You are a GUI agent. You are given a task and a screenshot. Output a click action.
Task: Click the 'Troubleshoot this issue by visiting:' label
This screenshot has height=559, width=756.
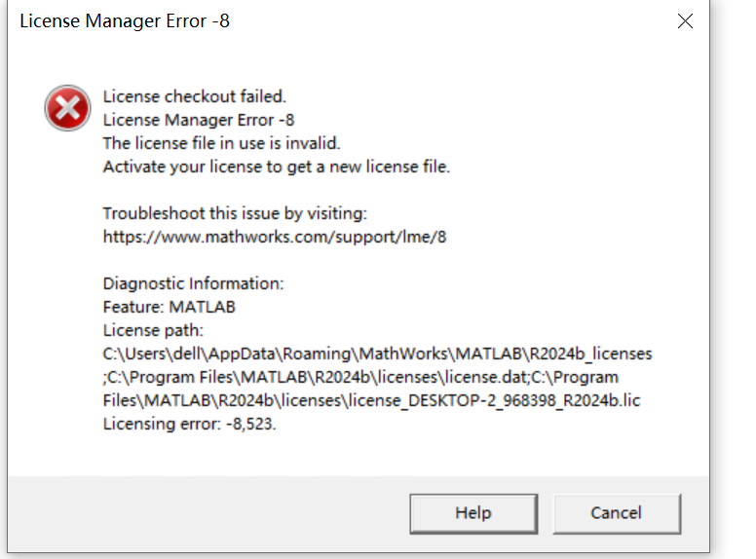tap(235, 213)
